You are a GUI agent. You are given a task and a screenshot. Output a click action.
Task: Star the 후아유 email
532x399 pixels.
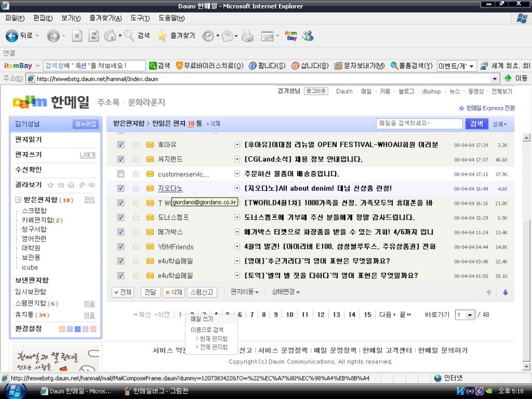[x=136, y=145]
